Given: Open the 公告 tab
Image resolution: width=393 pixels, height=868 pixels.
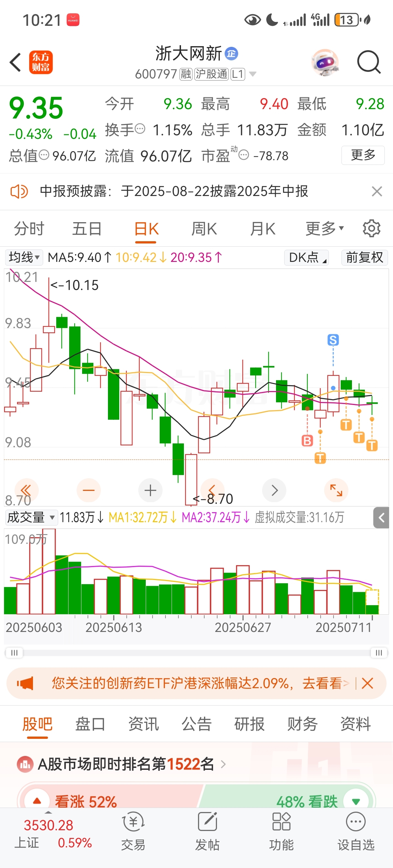Looking at the screenshot, I should coord(197,724).
